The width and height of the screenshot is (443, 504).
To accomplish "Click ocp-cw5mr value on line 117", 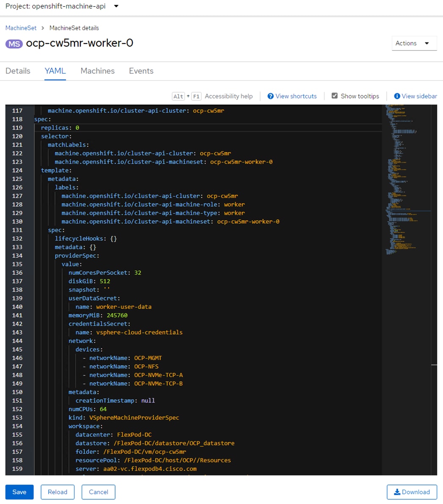I will [x=208, y=110].
